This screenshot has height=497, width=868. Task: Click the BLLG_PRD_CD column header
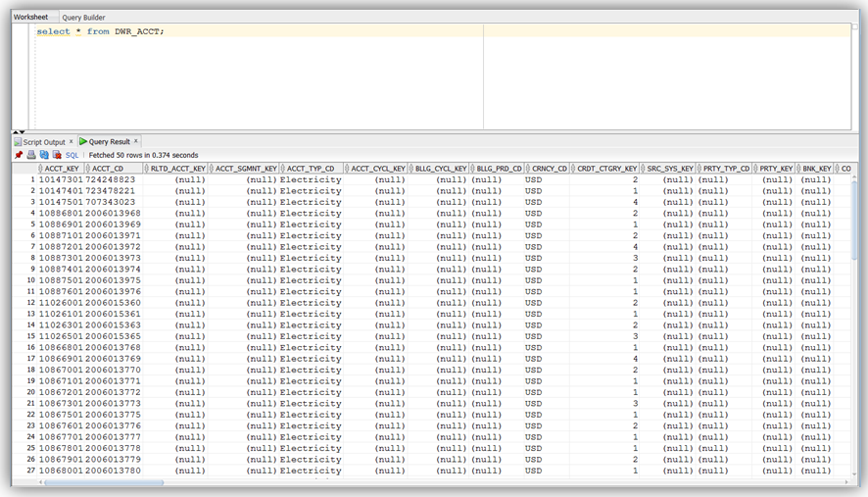499,169
